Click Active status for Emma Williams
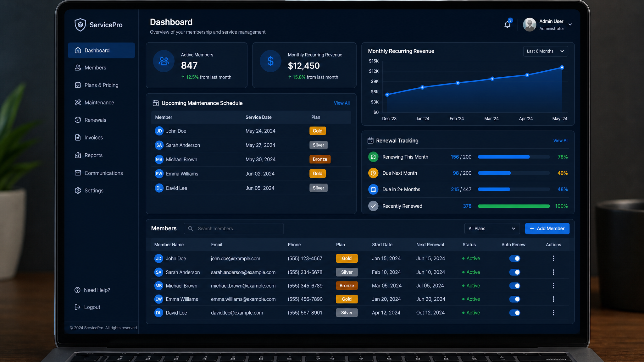 pyautogui.click(x=471, y=299)
